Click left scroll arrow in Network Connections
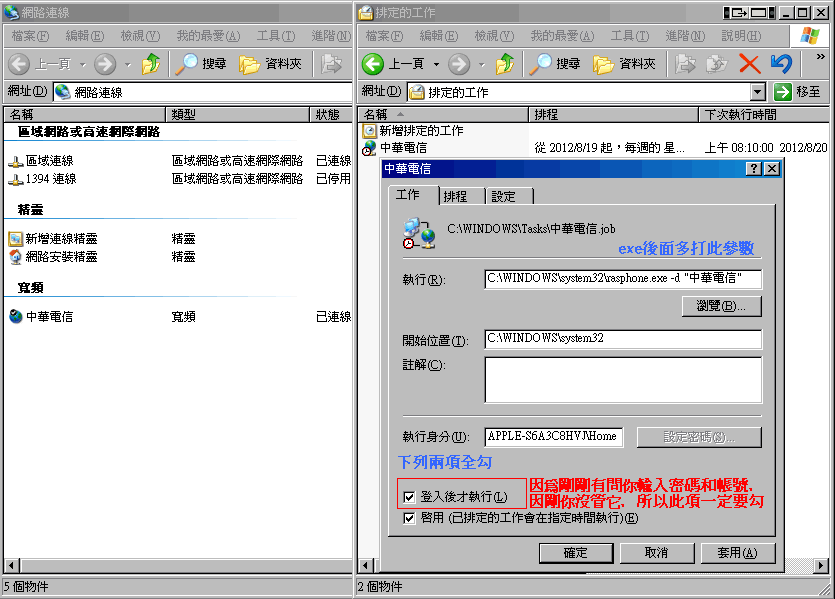The width and height of the screenshot is (835, 599). click(12, 565)
